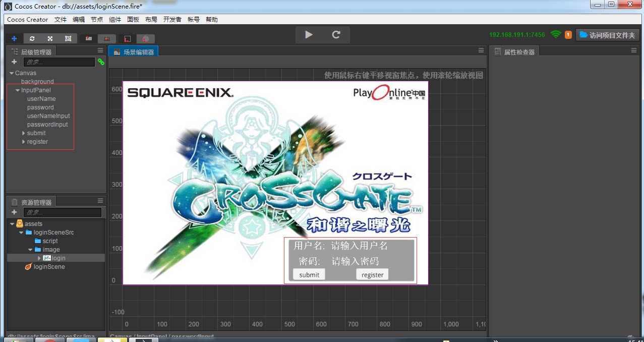Play the scene preview
644x342 pixels.
[309, 35]
